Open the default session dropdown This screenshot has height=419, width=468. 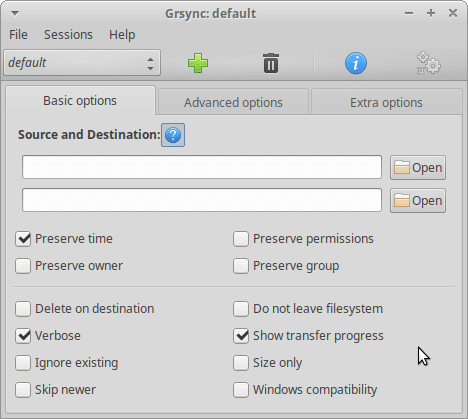click(82, 63)
